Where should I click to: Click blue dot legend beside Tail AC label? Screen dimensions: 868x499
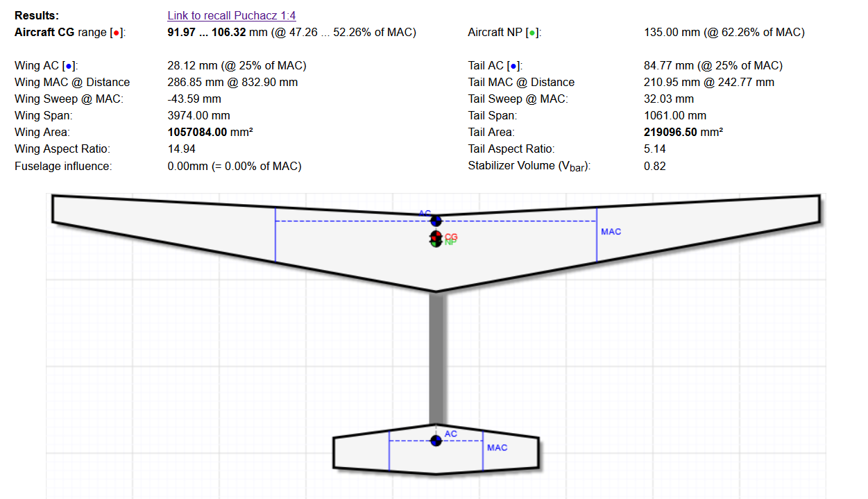(x=513, y=66)
